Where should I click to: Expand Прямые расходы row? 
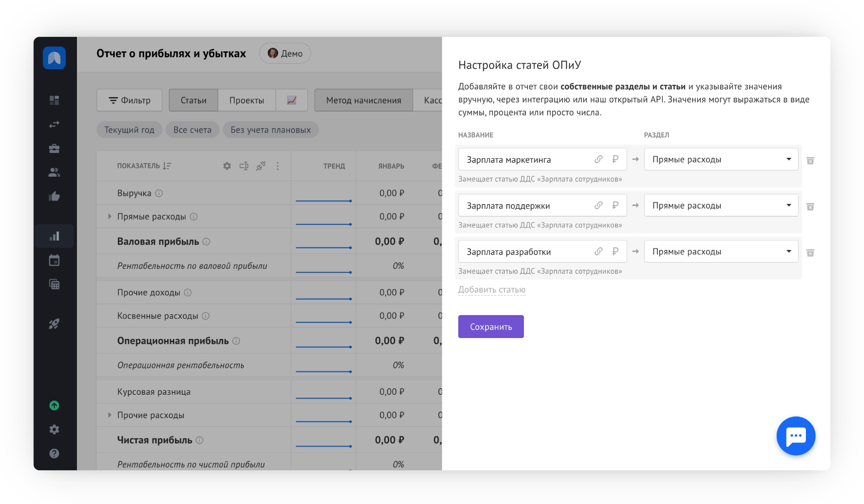pos(109,216)
